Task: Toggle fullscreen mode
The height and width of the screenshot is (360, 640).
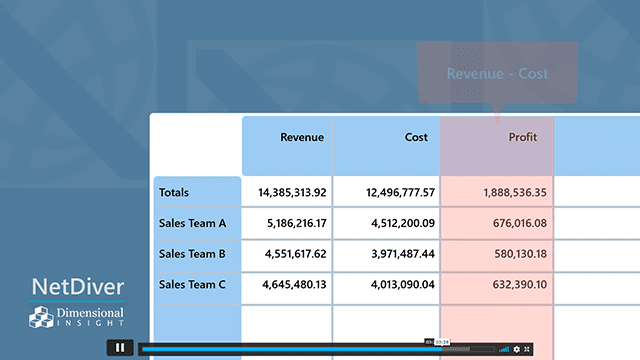Action: click(x=527, y=349)
